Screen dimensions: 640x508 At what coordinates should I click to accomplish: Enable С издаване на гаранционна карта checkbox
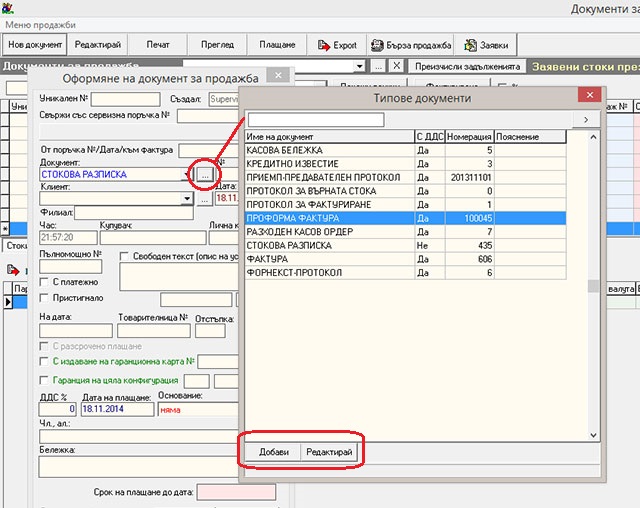click(x=44, y=362)
